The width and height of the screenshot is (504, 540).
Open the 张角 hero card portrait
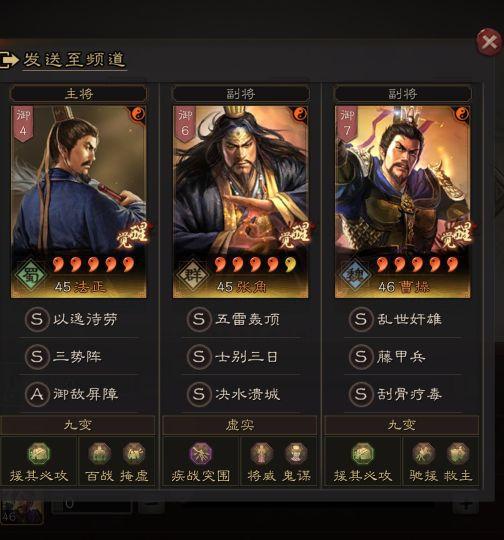240,201
